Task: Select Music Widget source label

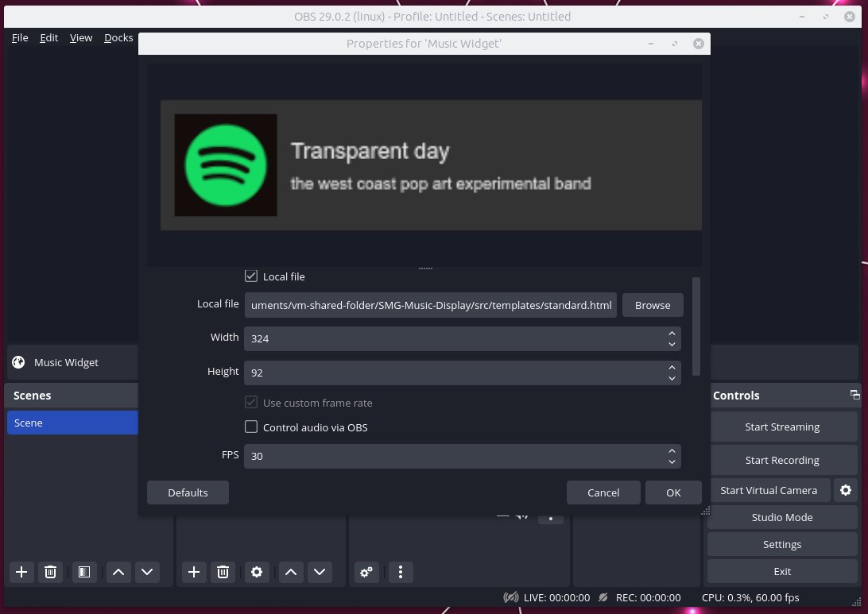Action: tap(67, 362)
